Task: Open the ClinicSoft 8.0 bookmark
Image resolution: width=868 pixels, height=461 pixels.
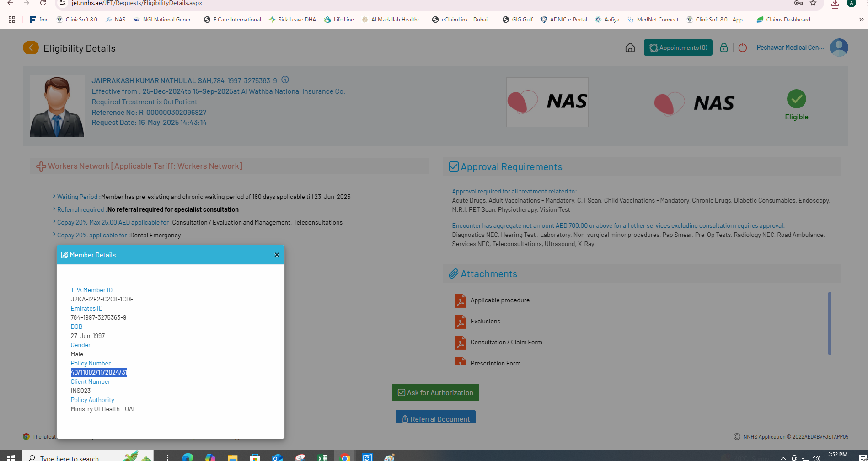Action: tap(77, 20)
